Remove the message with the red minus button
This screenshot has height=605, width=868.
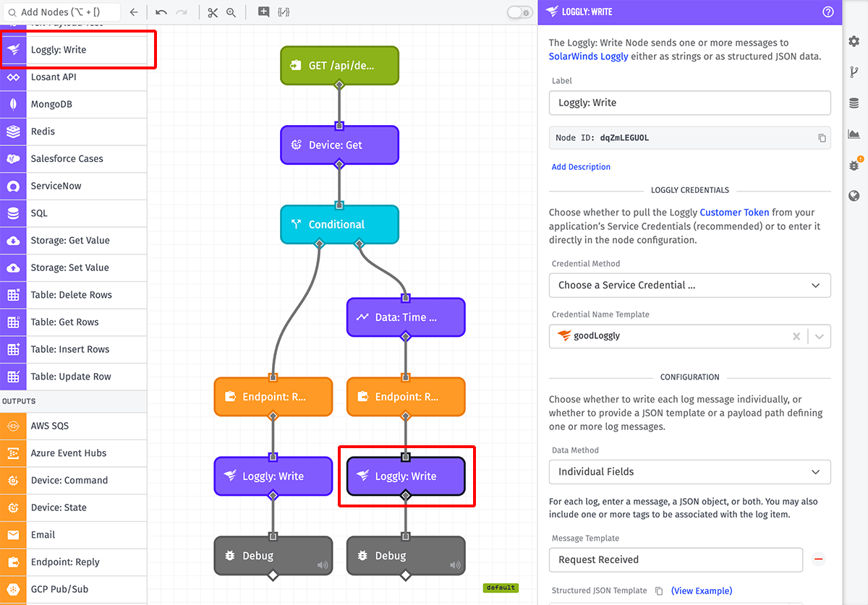819,559
